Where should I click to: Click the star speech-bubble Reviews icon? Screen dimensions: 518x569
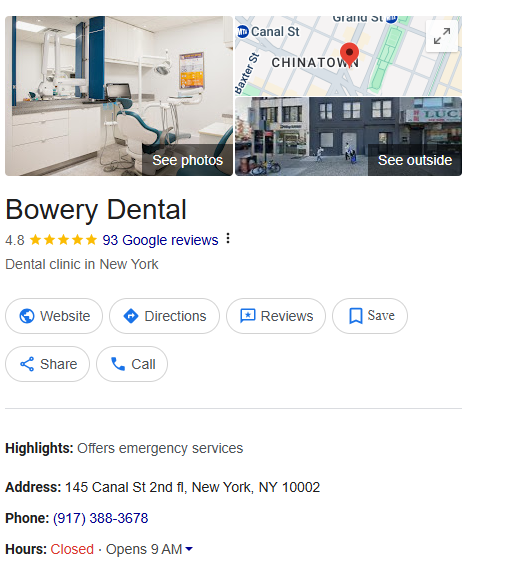[x=248, y=316]
